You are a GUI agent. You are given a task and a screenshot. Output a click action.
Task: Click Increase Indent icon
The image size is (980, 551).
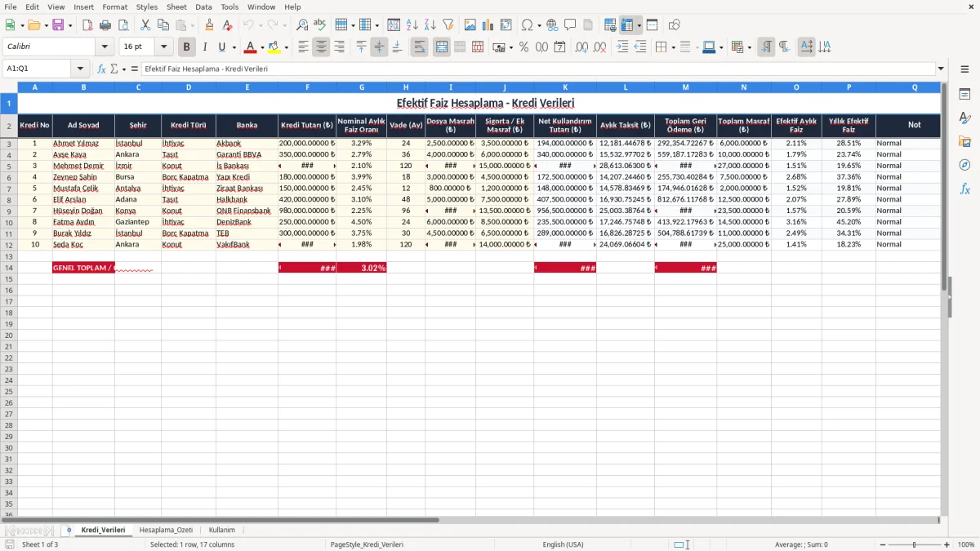click(x=622, y=47)
